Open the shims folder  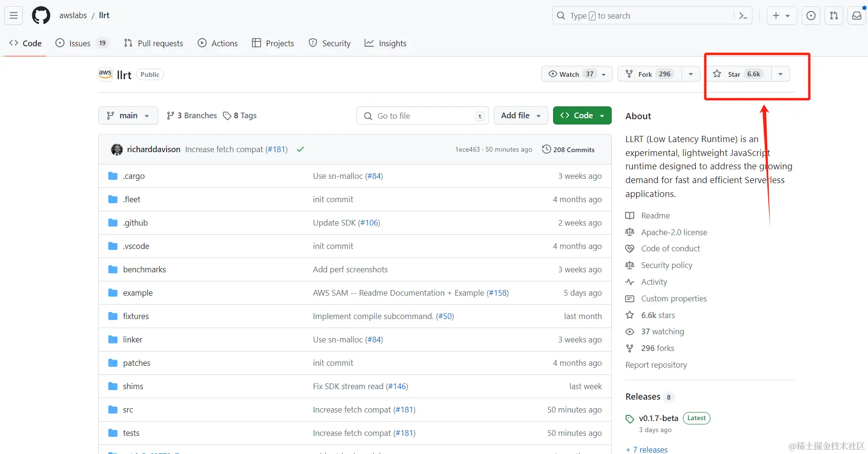coord(133,386)
